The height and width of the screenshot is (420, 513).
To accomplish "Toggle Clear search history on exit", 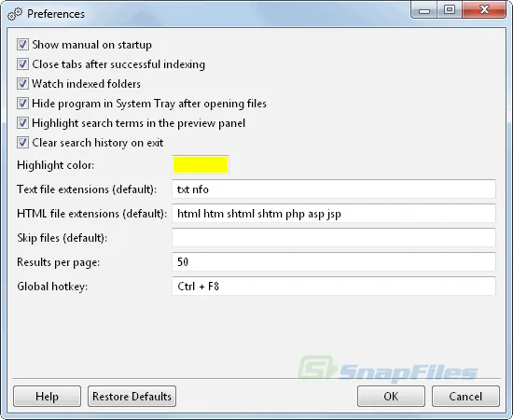I will pyautogui.click(x=22, y=143).
